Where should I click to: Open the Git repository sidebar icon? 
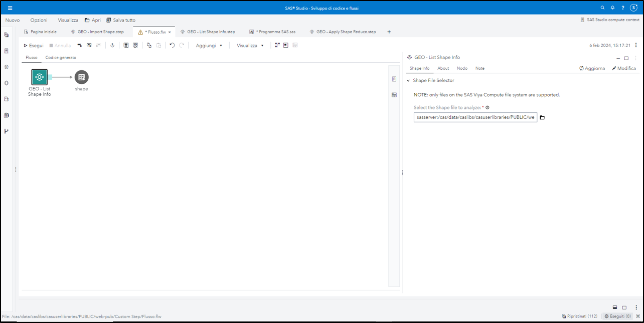pos(7,131)
